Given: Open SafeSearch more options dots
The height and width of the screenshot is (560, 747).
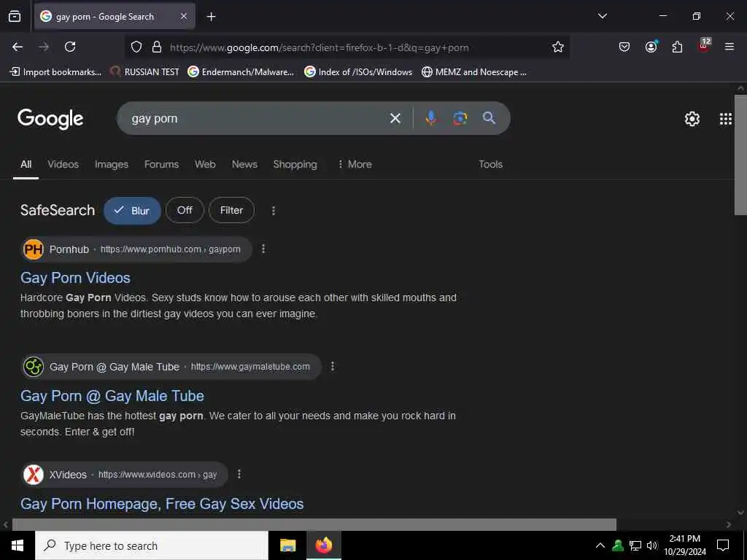Looking at the screenshot, I should pyautogui.click(x=274, y=211).
